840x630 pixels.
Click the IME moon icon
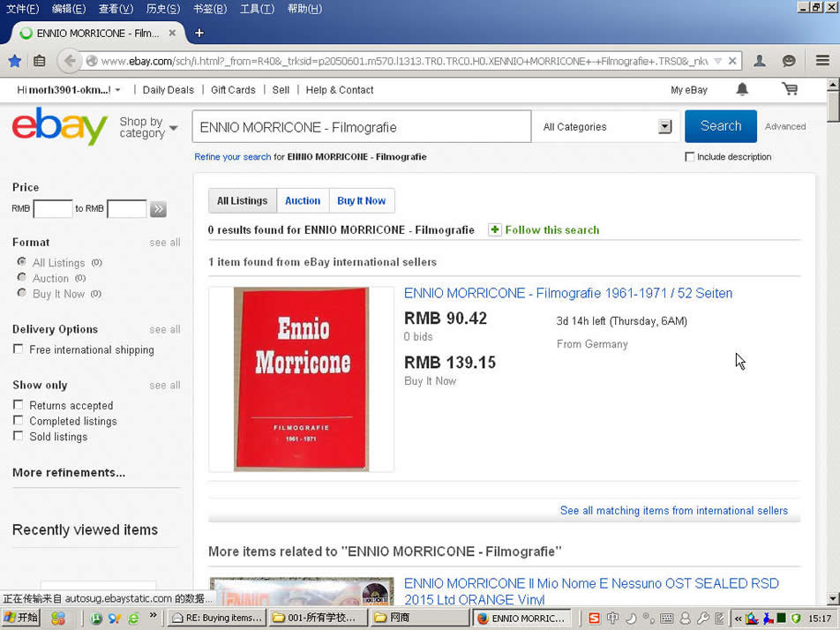(x=631, y=619)
